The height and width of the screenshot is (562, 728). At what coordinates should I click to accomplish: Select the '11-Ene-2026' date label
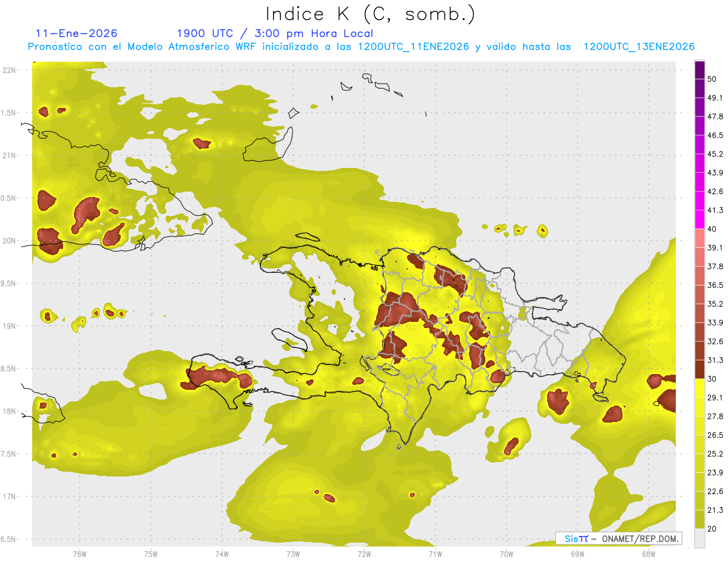pos(76,33)
